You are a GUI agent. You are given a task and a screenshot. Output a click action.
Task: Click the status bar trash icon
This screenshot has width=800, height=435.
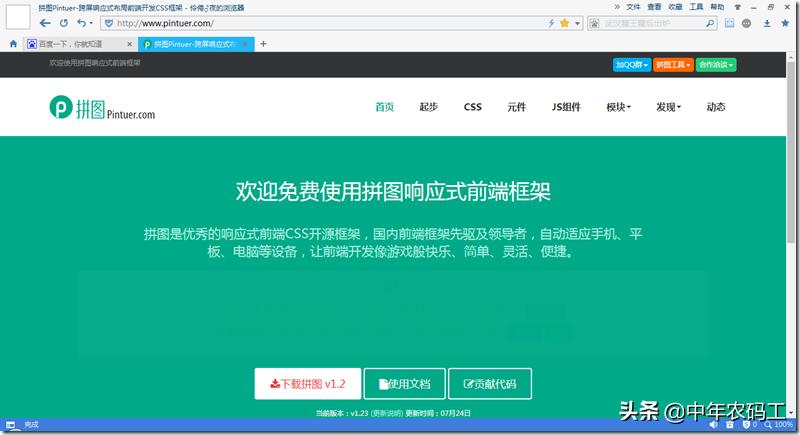[730, 424]
